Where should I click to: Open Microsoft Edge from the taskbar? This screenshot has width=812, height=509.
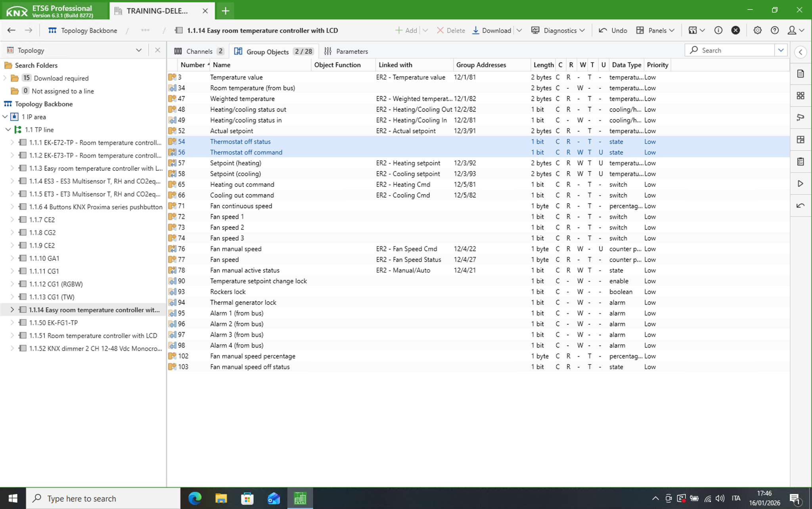tap(194, 498)
